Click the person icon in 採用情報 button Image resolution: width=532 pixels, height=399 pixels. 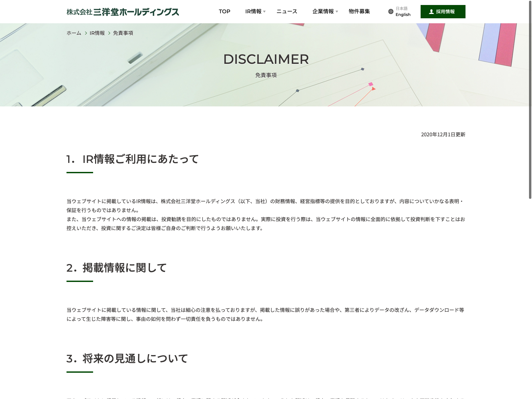click(431, 12)
